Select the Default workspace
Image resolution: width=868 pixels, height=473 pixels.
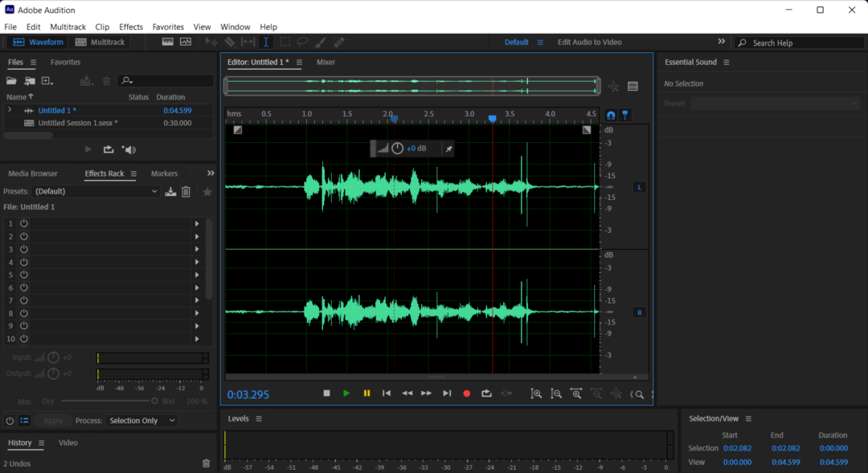point(516,42)
